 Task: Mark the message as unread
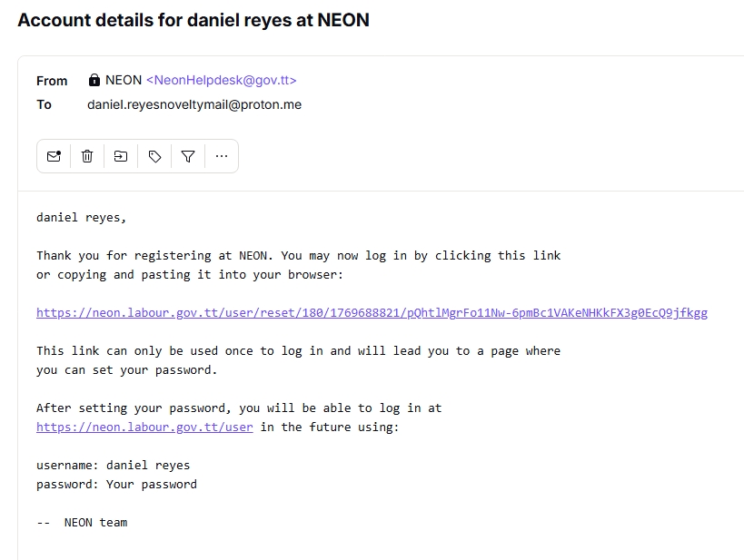[x=54, y=156]
